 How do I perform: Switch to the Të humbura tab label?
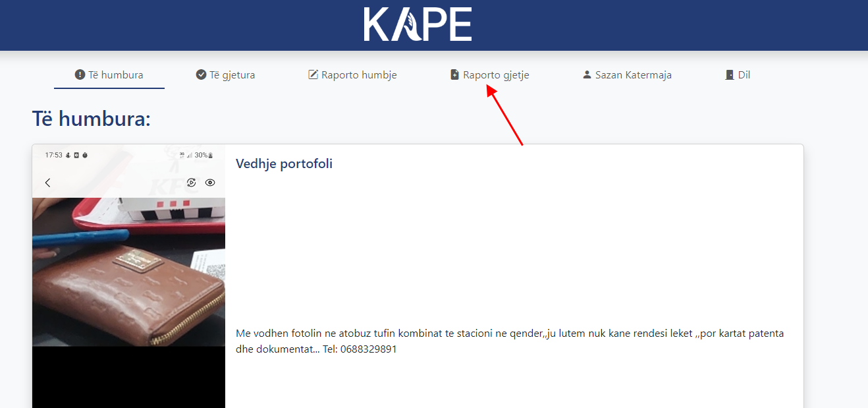[116, 75]
